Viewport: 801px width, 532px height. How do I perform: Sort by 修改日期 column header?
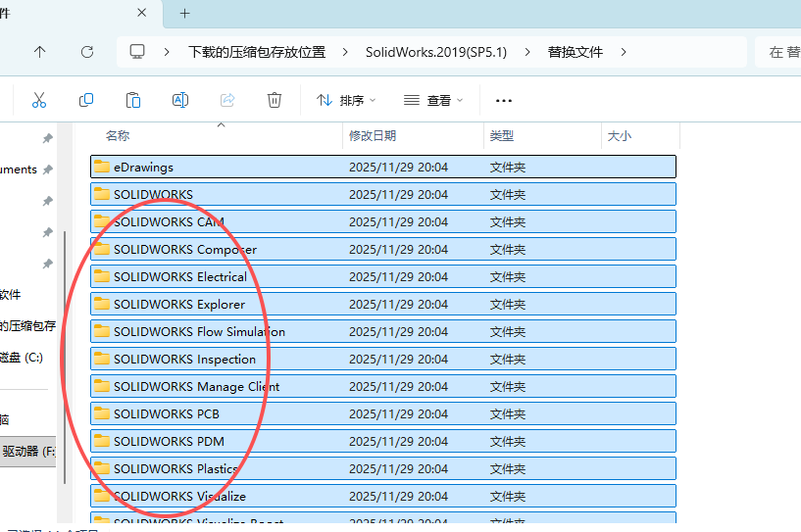(x=373, y=136)
